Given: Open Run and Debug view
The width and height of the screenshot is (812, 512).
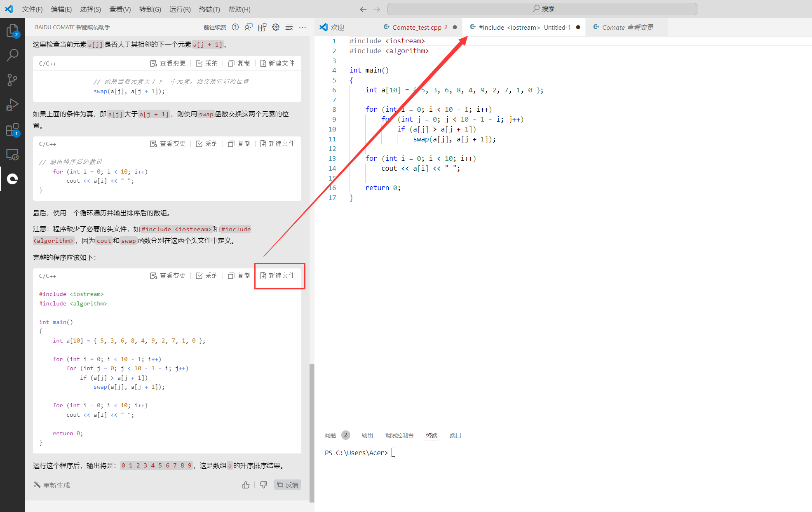Looking at the screenshot, I should tap(12, 105).
